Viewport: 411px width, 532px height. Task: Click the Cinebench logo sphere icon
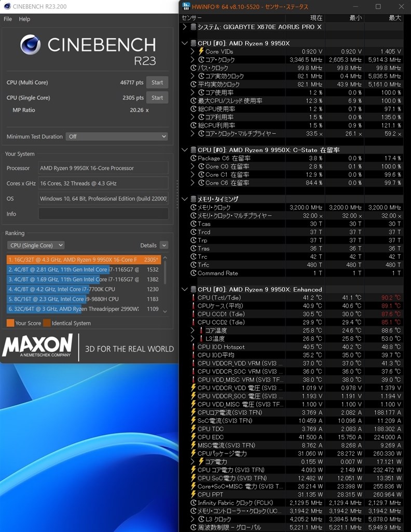click(30, 45)
